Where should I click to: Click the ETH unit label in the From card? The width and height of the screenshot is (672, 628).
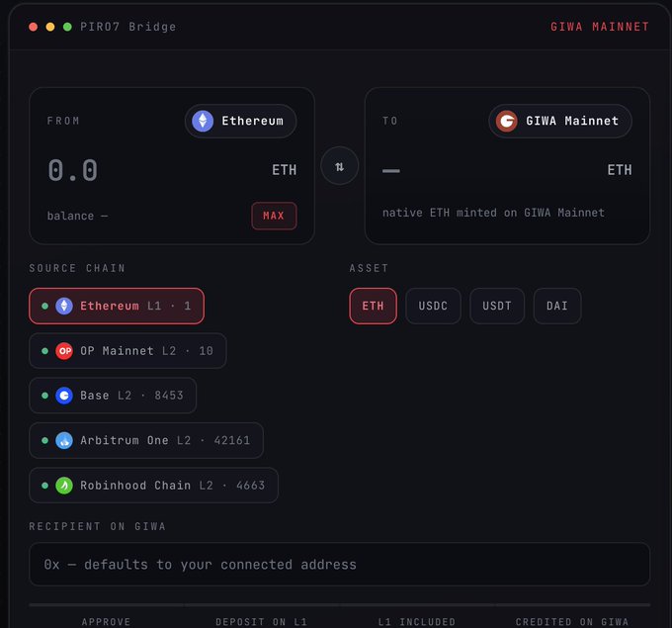[285, 170]
